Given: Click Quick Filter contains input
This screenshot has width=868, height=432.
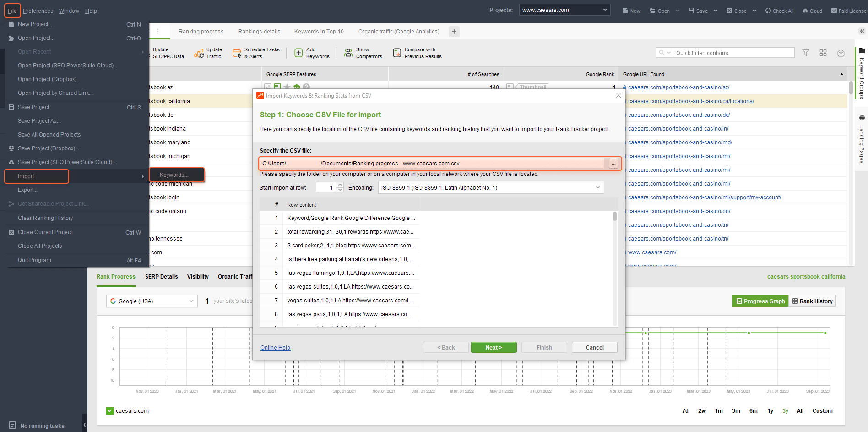Looking at the screenshot, I should pyautogui.click(x=734, y=53).
